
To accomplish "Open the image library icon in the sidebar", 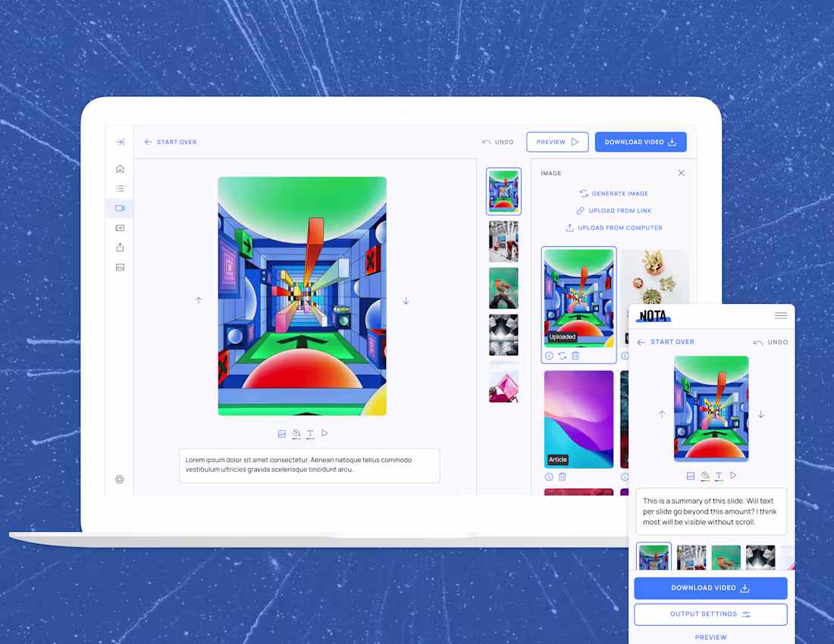I will tap(119, 267).
